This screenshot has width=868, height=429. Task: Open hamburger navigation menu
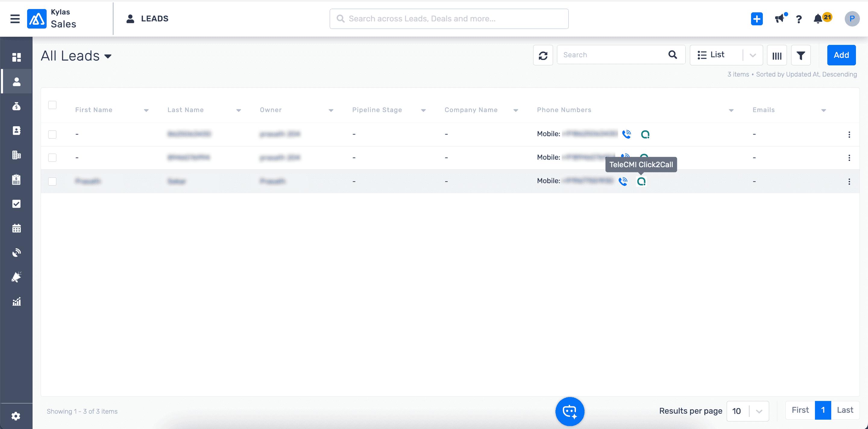[15, 18]
